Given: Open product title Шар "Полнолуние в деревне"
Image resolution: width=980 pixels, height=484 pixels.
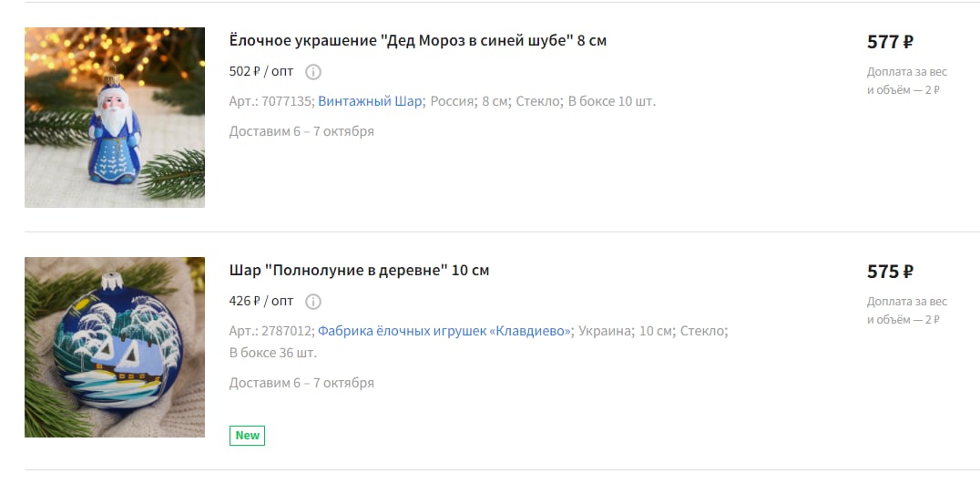Looking at the screenshot, I should tap(359, 271).
